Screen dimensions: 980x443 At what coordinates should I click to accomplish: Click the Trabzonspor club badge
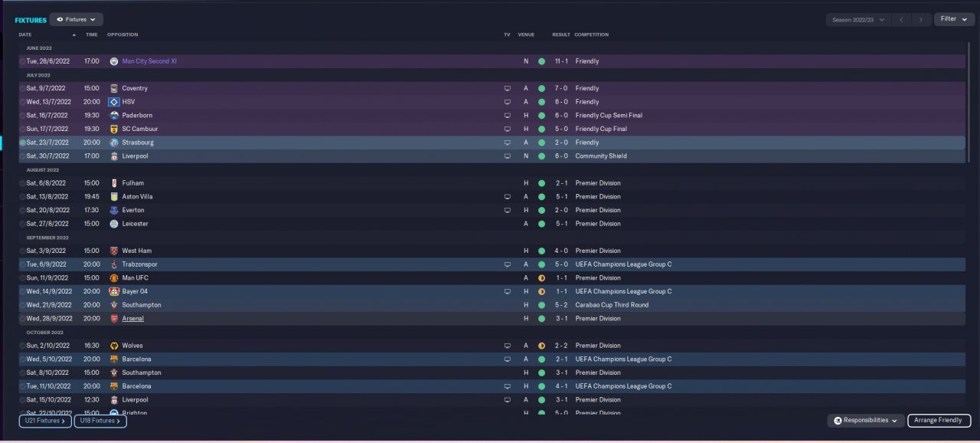[114, 264]
